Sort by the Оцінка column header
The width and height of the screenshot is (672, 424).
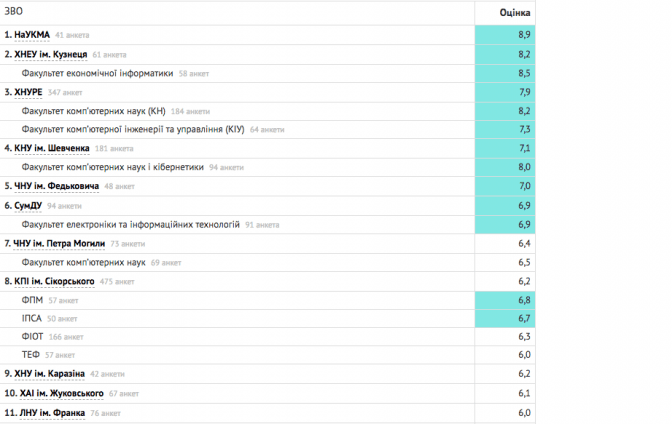pos(516,12)
